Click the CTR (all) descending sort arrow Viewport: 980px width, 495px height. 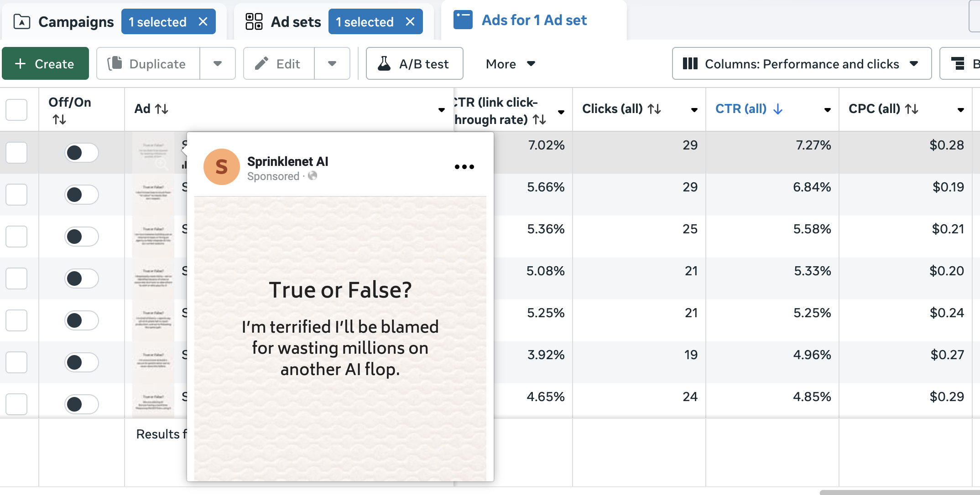(x=778, y=109)
